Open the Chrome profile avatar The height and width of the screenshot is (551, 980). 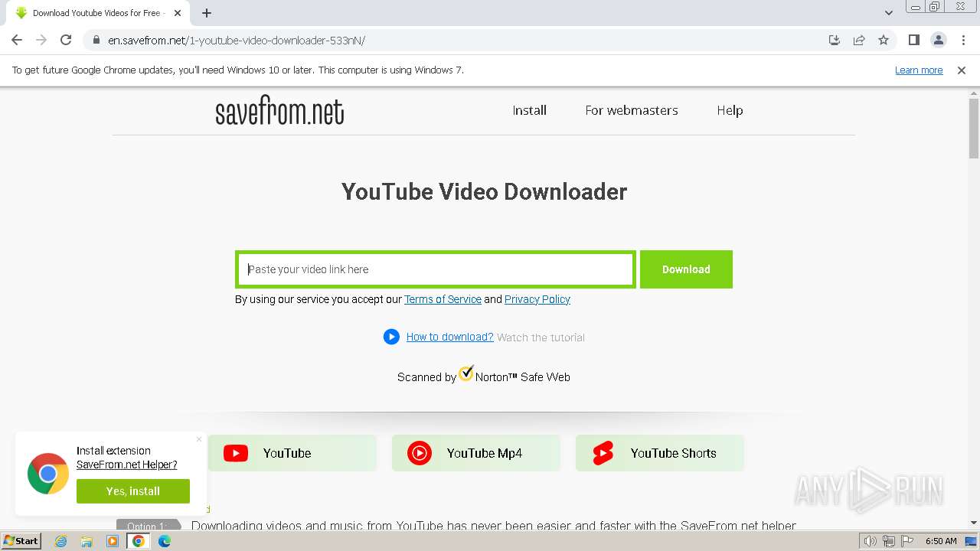click(938, 40)
